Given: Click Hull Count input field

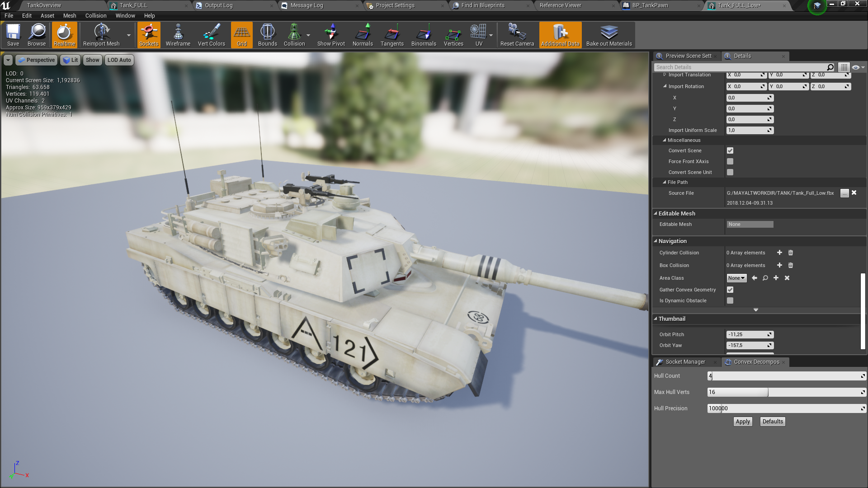Looking at the screenshot, I should [784, 375].
